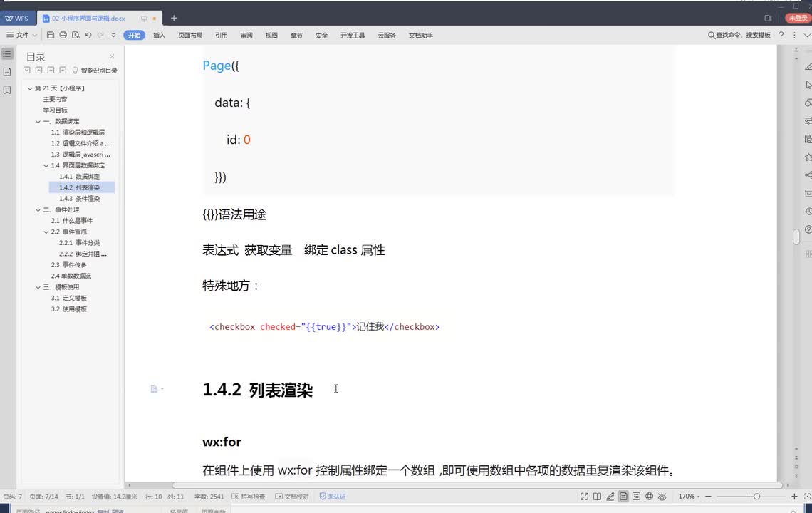This screenshot has height=513, width=812.
Task: Go to 2.3 事件传参 heading
Action: 68,265
